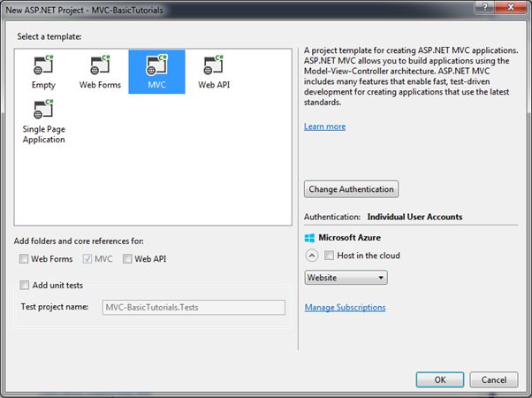Confirm the dialog with OK
The width and height of the screenshot is (532, 398).
[439, 379]
